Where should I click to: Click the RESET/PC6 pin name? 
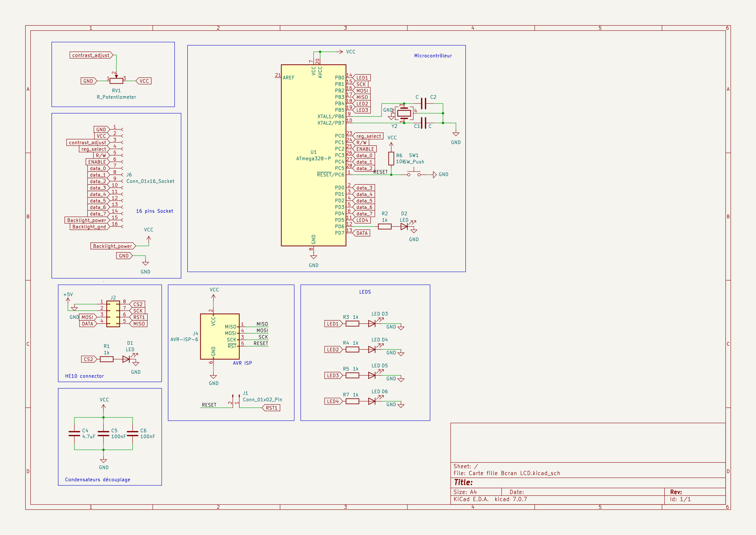point(330,174)
